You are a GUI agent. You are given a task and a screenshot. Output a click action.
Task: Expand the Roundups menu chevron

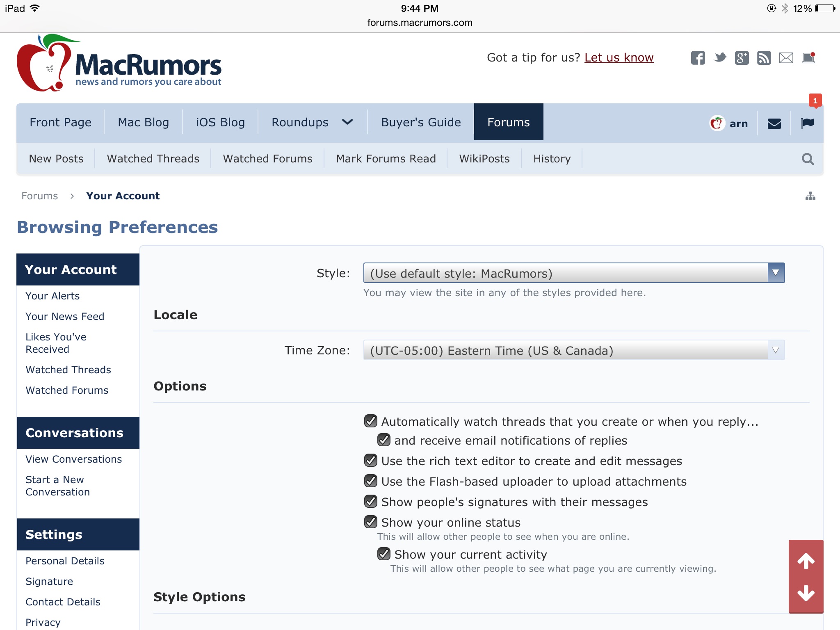pyautogui.click(x=347, y=122)
